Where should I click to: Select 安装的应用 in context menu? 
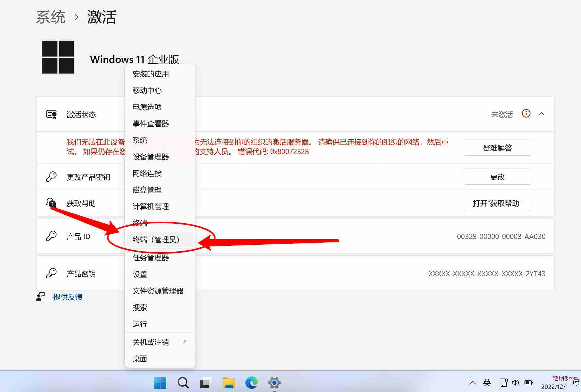point(160,74)
